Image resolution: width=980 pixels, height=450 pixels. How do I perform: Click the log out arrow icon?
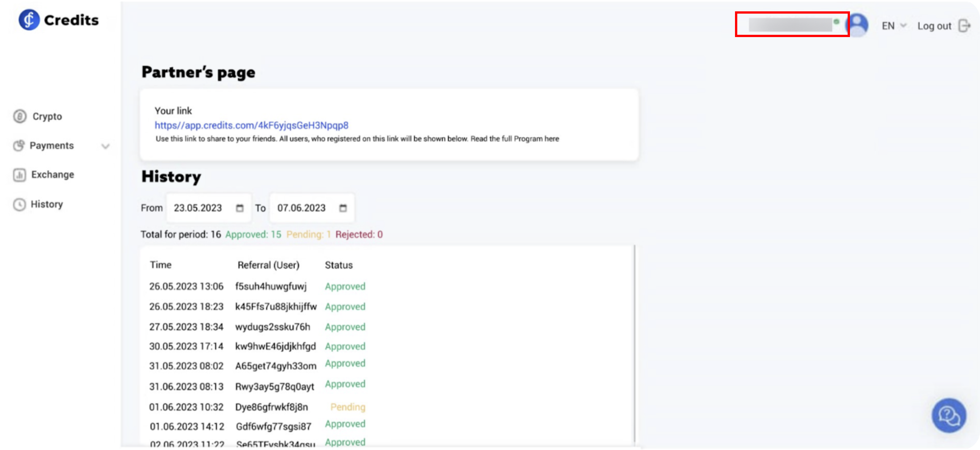coord(964,26)
